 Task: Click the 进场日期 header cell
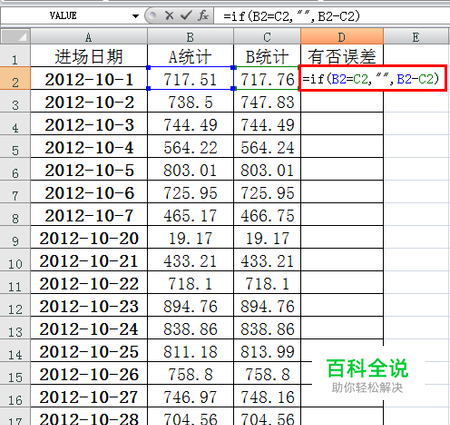pyautogui.click(x=89, y=56)
